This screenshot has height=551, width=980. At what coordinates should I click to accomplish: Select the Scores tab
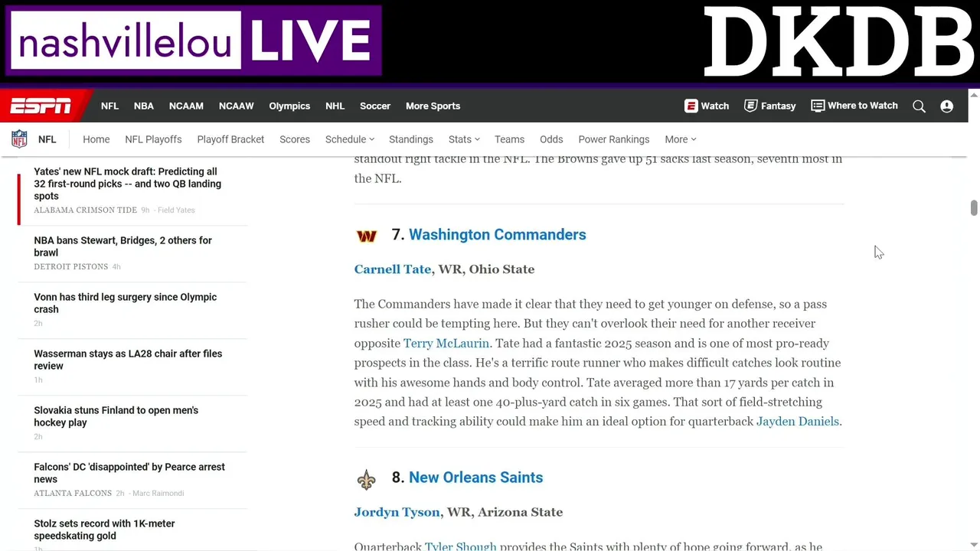295,139
